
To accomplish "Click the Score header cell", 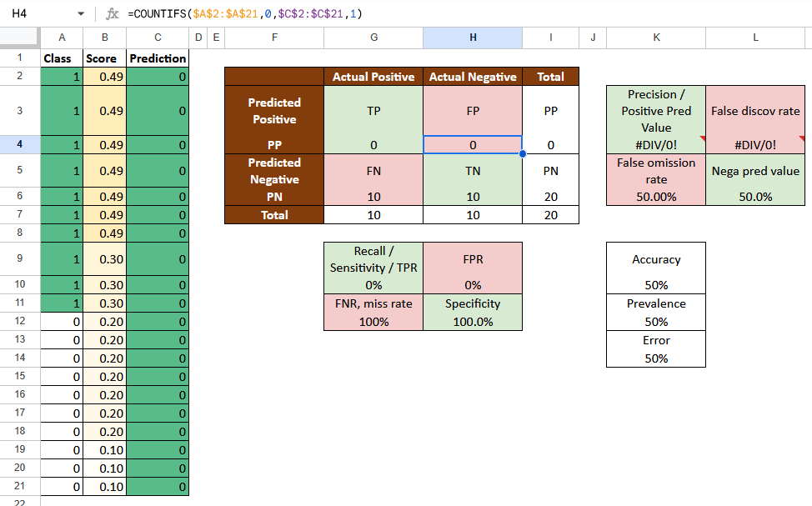I will (x=104, y=58).
